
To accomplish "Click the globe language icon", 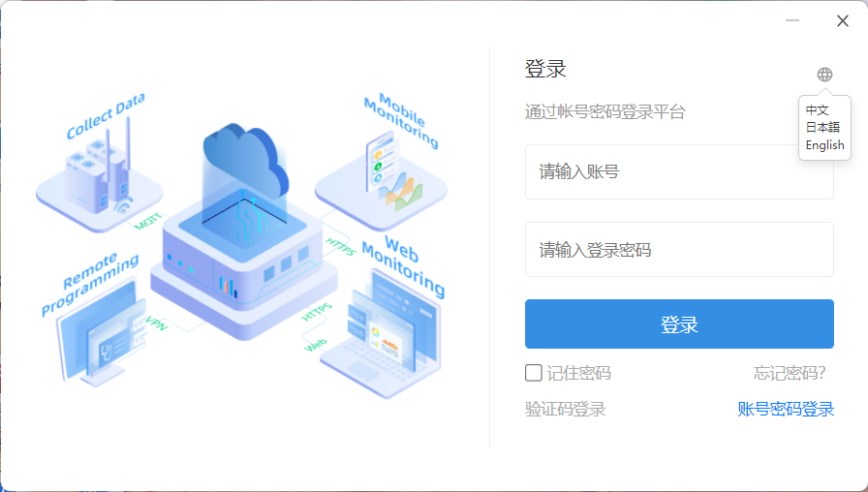I will click(824, 75).
